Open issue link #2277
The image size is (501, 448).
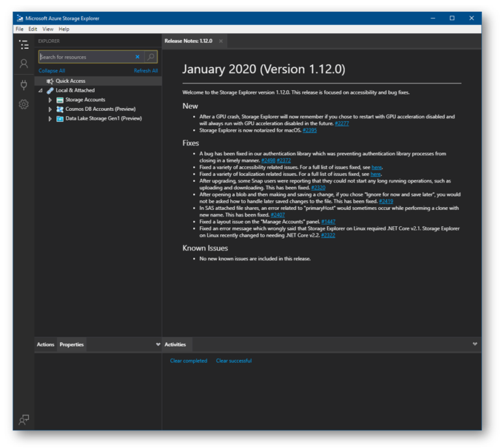click(342, 124)
